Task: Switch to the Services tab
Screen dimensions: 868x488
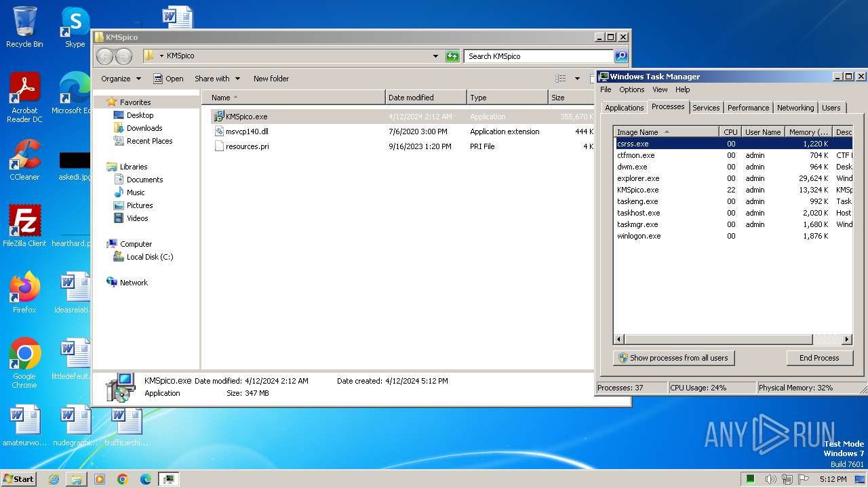Action: (x=706, y=108)
